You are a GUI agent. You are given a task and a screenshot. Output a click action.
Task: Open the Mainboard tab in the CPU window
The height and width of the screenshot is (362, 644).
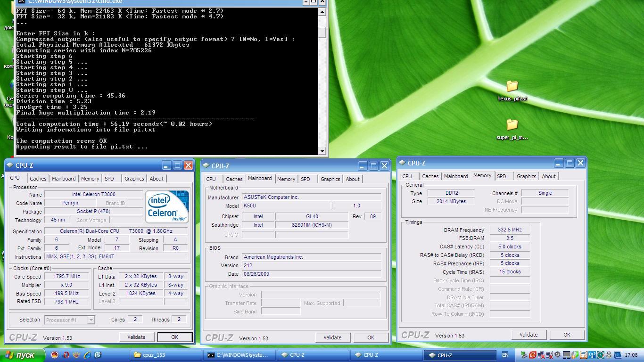[x=64, y=179]
